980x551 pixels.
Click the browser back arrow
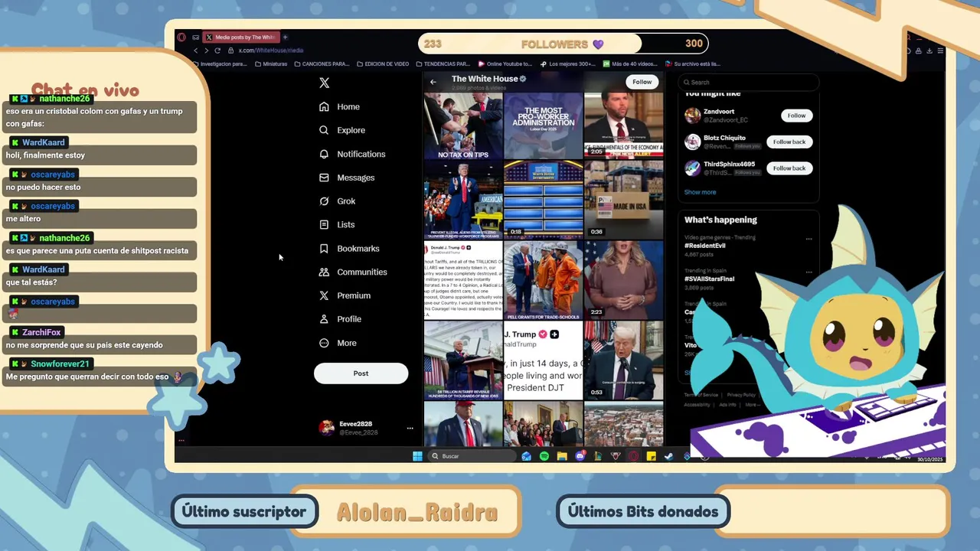[x=195, y=51]
